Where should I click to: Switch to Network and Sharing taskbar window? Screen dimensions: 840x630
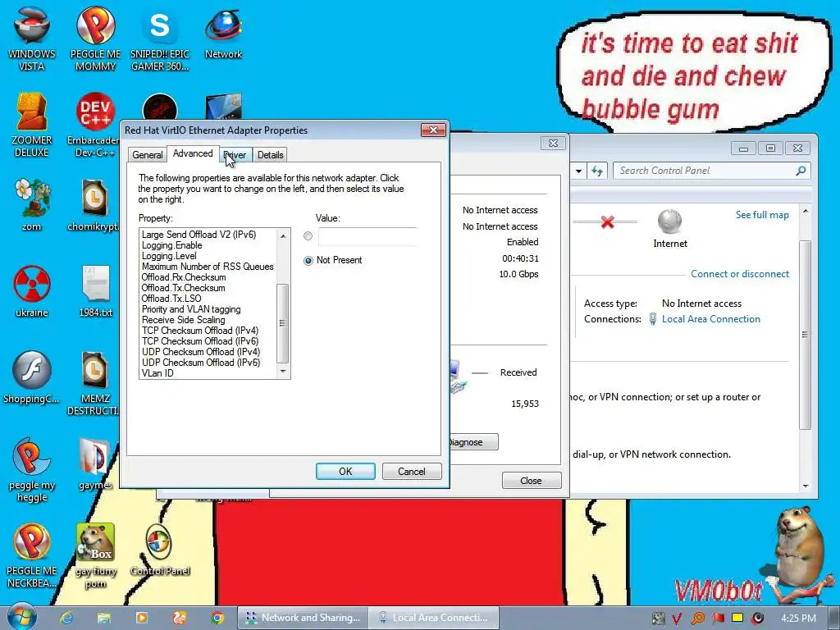coord(304,618)
